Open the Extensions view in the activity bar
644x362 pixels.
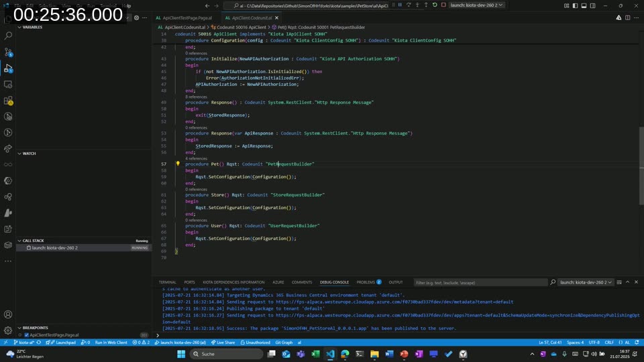[8, 101]
